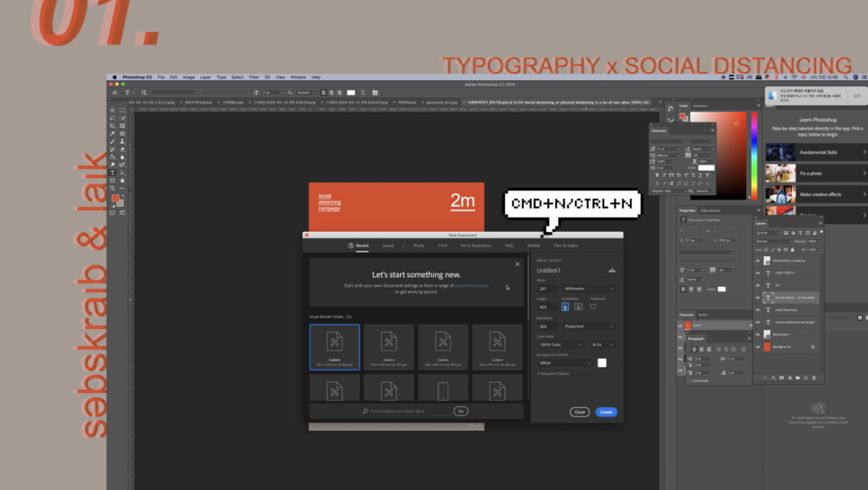Choose portrait orientation
Viewport: 868px width, 490px height.
(565, 307)
